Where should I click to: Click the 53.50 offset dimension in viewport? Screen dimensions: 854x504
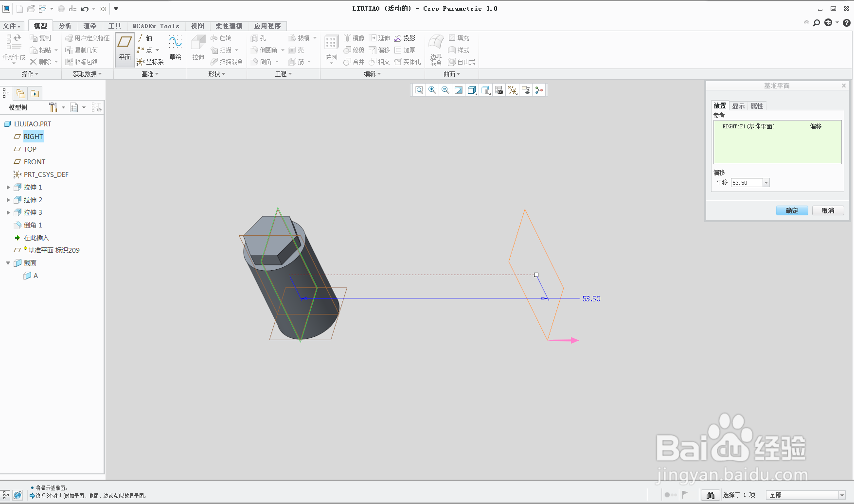pyautogui.click(x=591, y=299)
